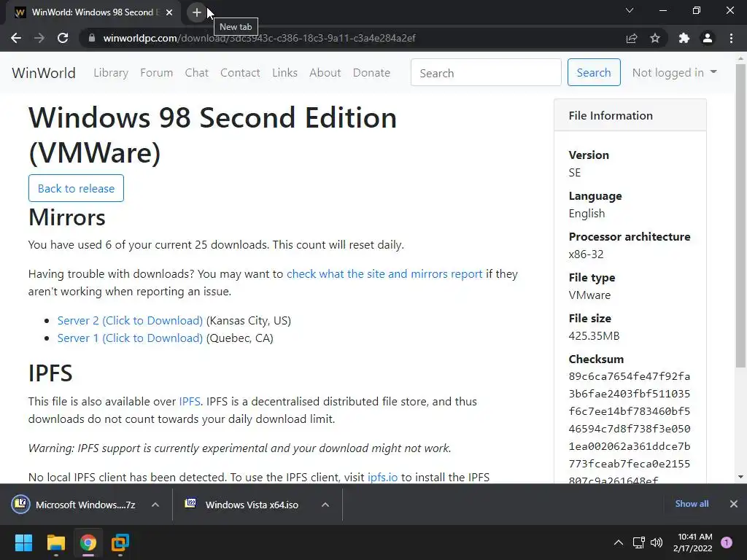Open VMware Workstation from taskbar
This screenshot has width=747, height=560.
click(120, 542)
